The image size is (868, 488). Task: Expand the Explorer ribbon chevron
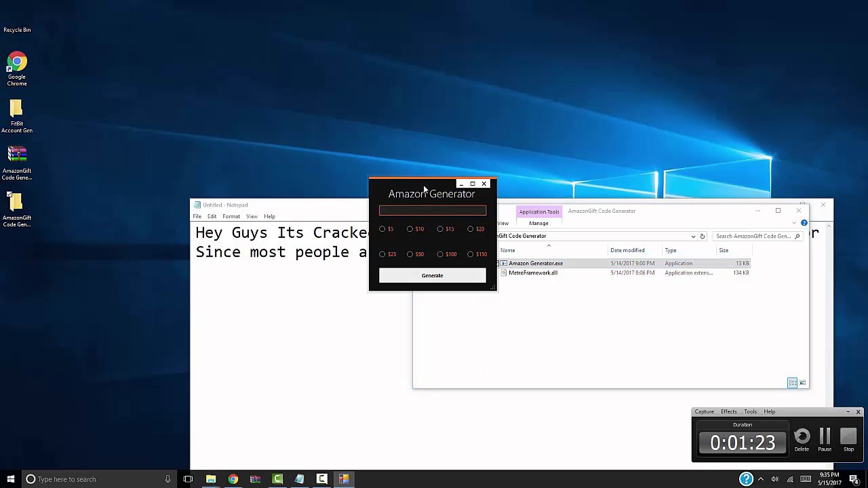[794, 223]
